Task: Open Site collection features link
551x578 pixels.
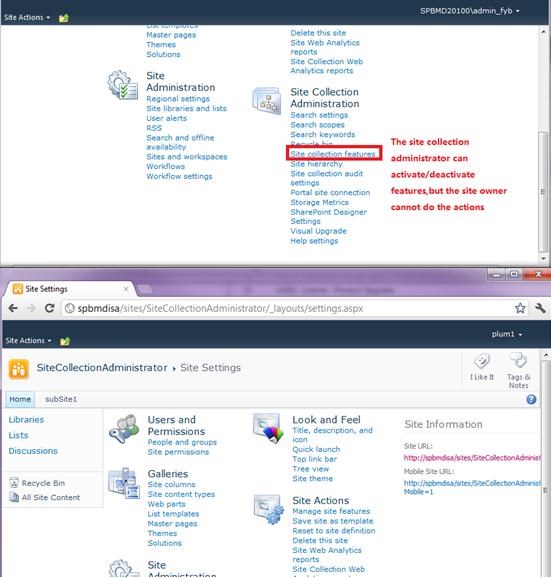Action: [x=332, y=154]
